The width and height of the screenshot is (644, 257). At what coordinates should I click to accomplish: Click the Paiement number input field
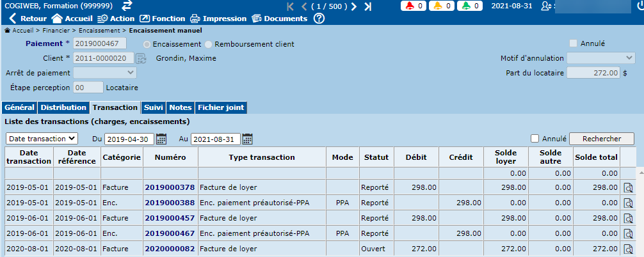coord(99,43)
